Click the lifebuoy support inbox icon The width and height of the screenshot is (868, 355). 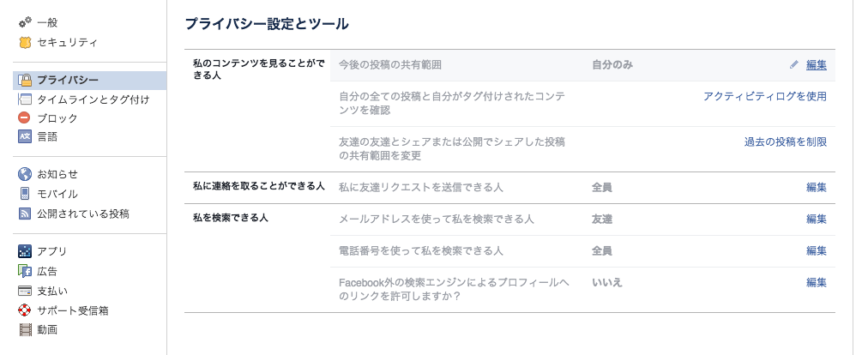(x=25, y=310)
